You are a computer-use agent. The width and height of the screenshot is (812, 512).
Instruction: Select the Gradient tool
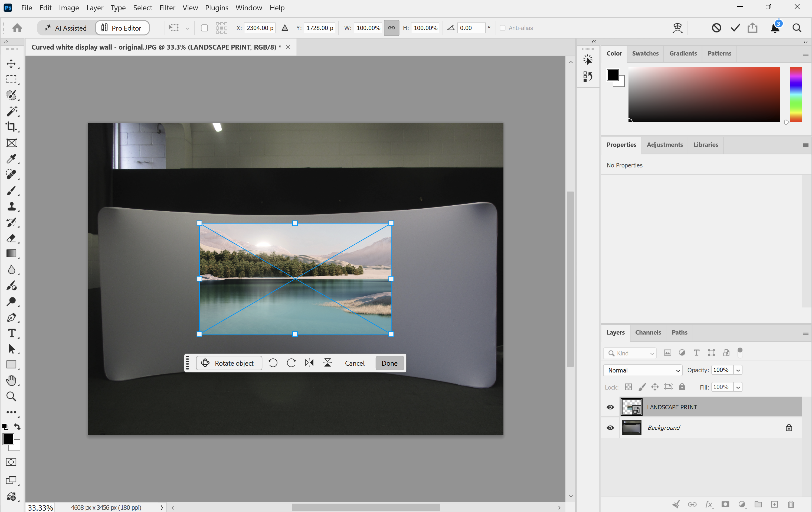coord(11,254)
